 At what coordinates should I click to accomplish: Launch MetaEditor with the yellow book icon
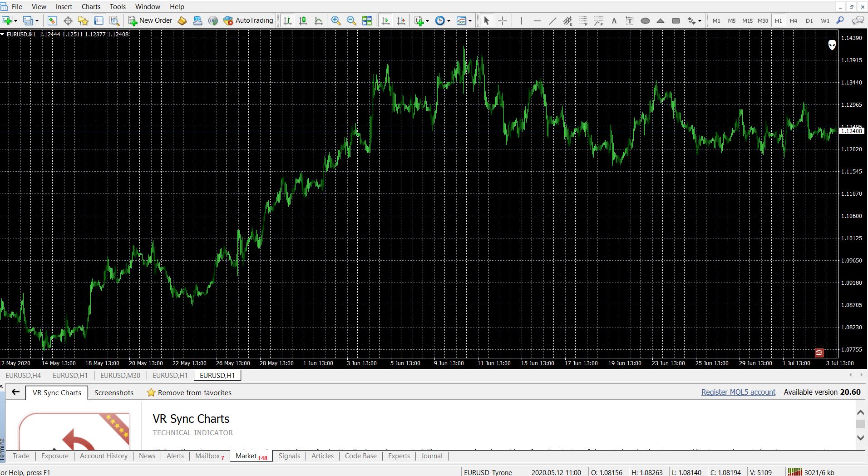[182, 20]
